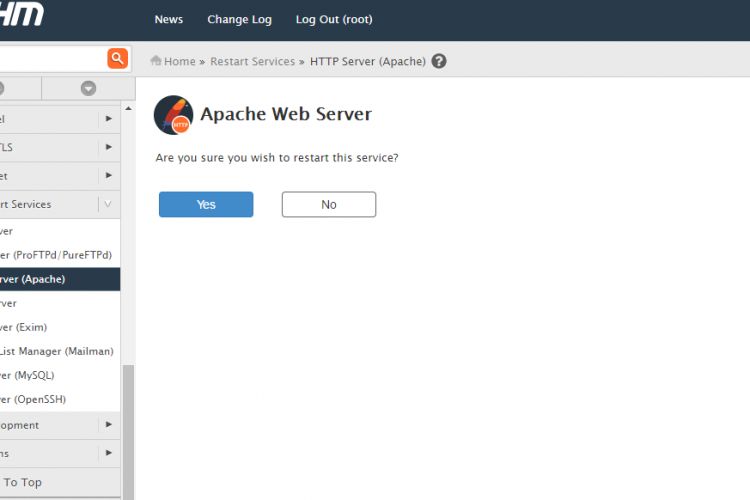Expand the sidebar section ending in 'LS'
Viewport: 750px width, 500px height.
[x=109, y=147]
